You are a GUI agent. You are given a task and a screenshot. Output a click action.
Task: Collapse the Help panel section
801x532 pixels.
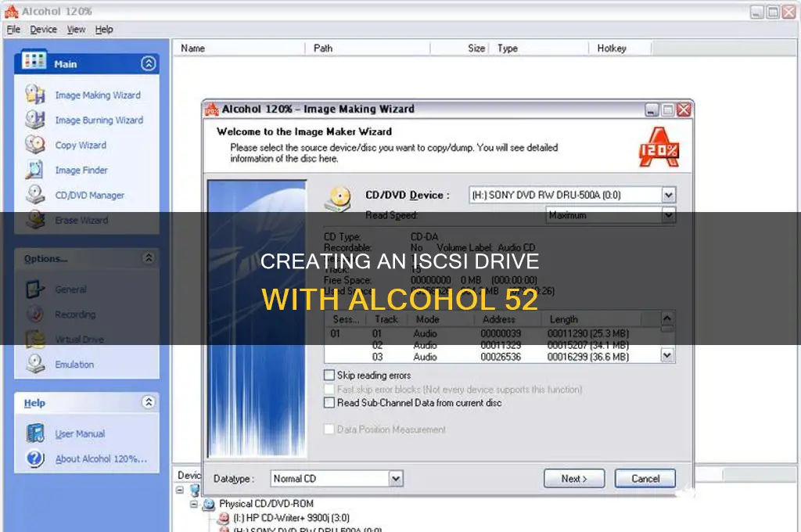point(148,402)
